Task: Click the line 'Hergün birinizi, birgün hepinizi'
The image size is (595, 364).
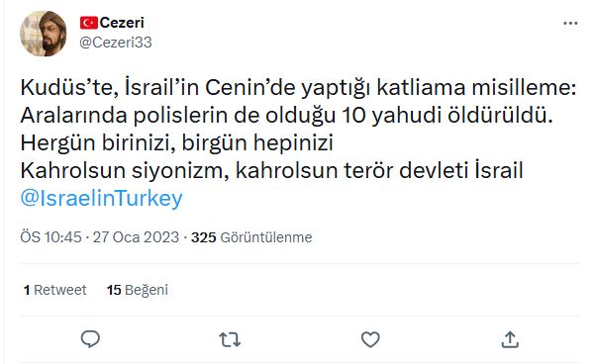Action: pos(177,143)
